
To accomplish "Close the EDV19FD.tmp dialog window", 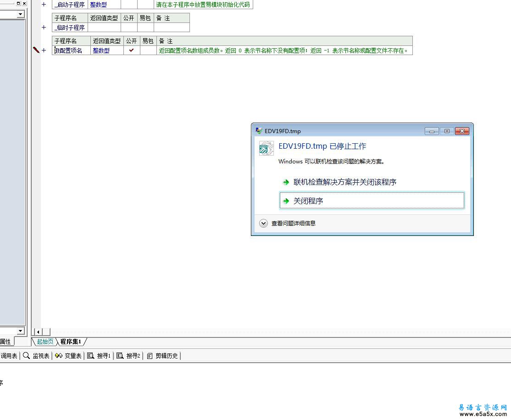I will (462, 131).
